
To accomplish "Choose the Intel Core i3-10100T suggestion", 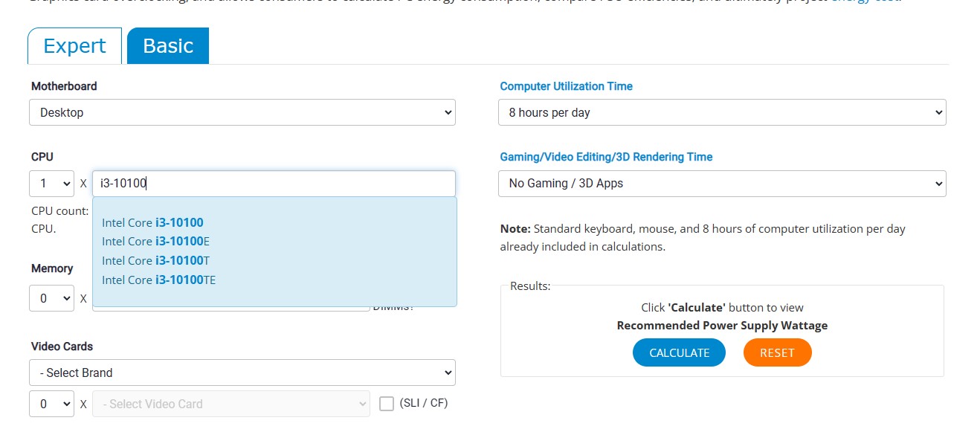I will (x=156, y=261).
